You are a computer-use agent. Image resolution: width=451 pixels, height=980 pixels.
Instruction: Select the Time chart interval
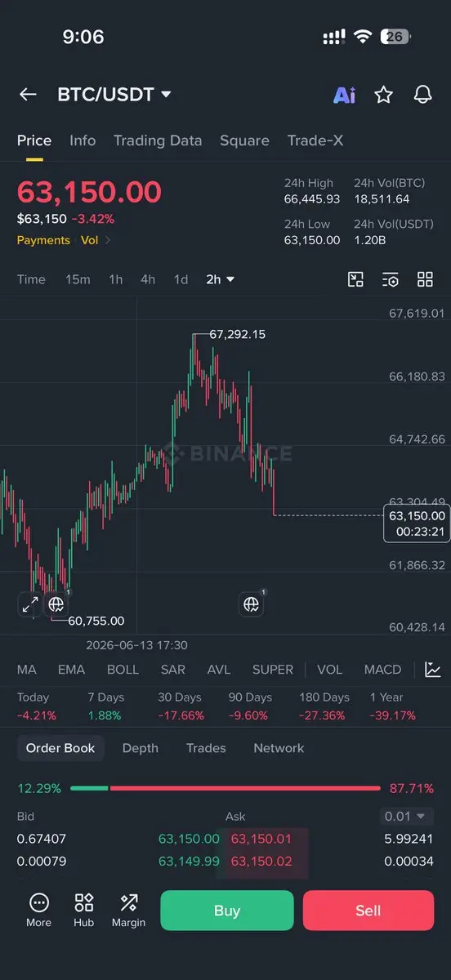31,279
